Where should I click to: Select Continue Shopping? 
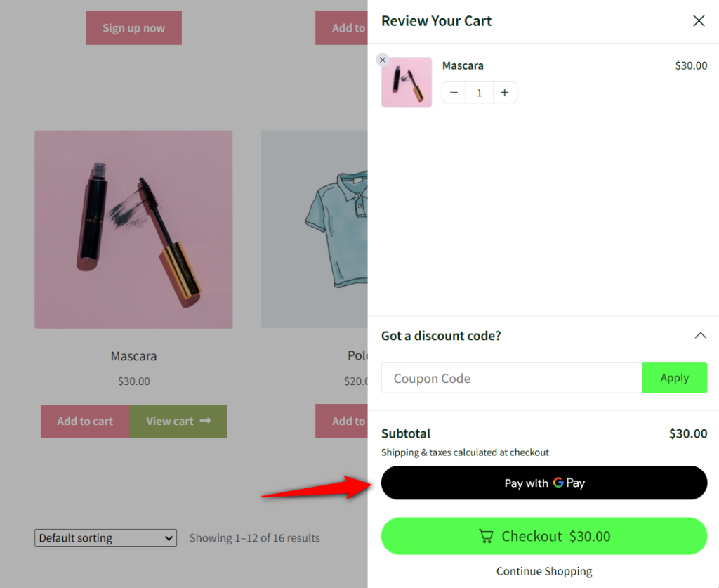click(x=543, y=571)
